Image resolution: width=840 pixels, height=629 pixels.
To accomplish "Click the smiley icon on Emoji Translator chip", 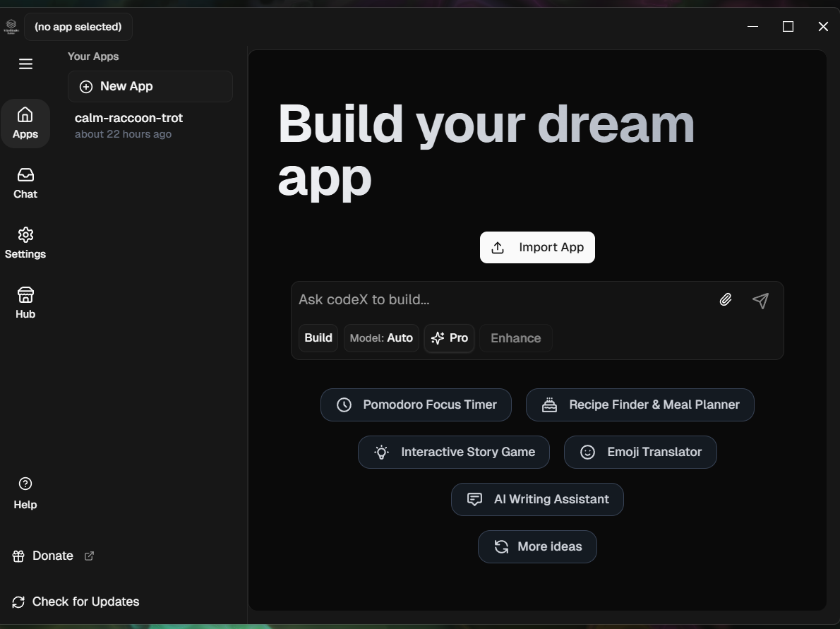I will [588, 453].
